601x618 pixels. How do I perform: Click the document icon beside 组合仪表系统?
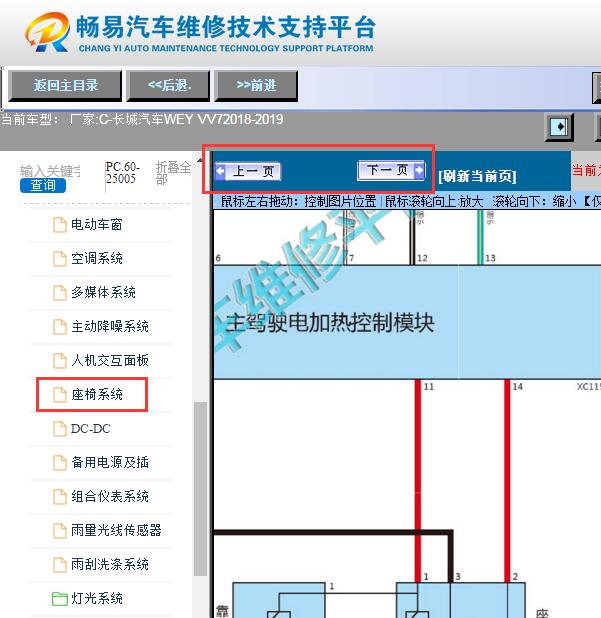(60, 497)
